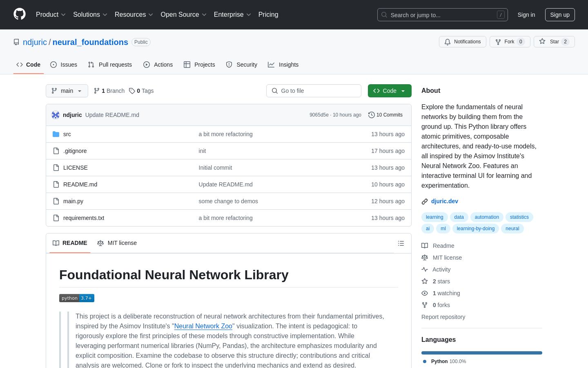Click the main.py file icon
Screen dimensions: 588x368
coord(56,201)
